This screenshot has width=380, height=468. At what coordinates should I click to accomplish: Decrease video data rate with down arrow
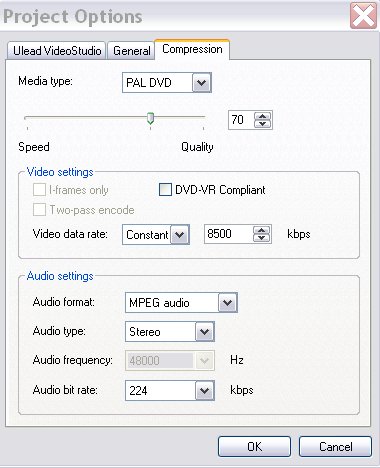(262, 238)
